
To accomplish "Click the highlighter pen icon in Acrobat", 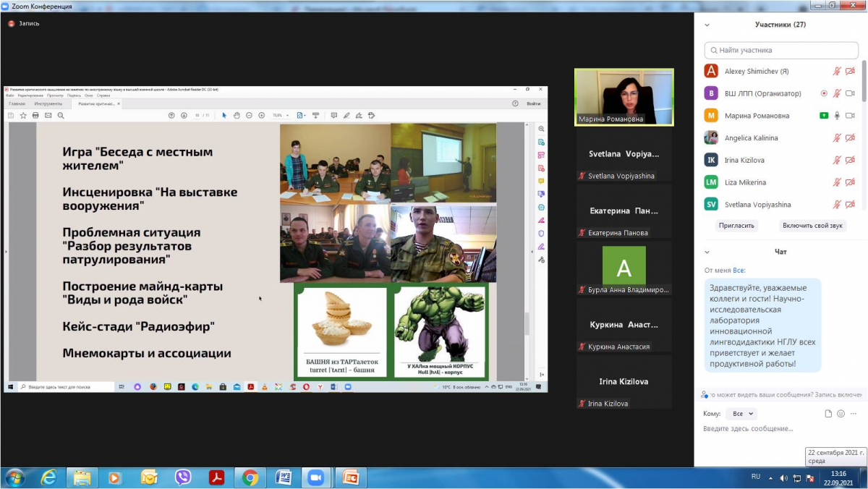I will point(346,115).
